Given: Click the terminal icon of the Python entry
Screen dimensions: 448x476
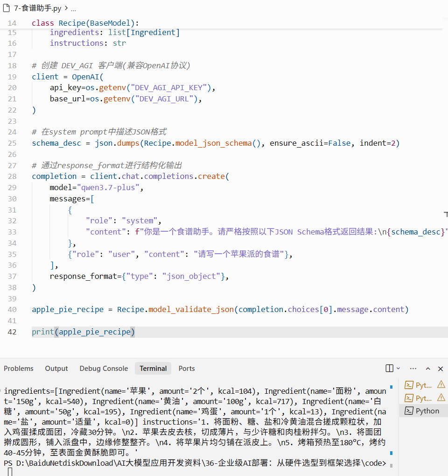Looking at the screenshot, I should coord(409,411).
